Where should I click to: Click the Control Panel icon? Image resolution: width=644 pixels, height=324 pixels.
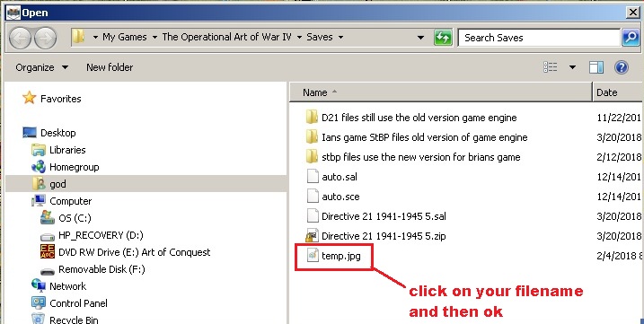point(39,303)
